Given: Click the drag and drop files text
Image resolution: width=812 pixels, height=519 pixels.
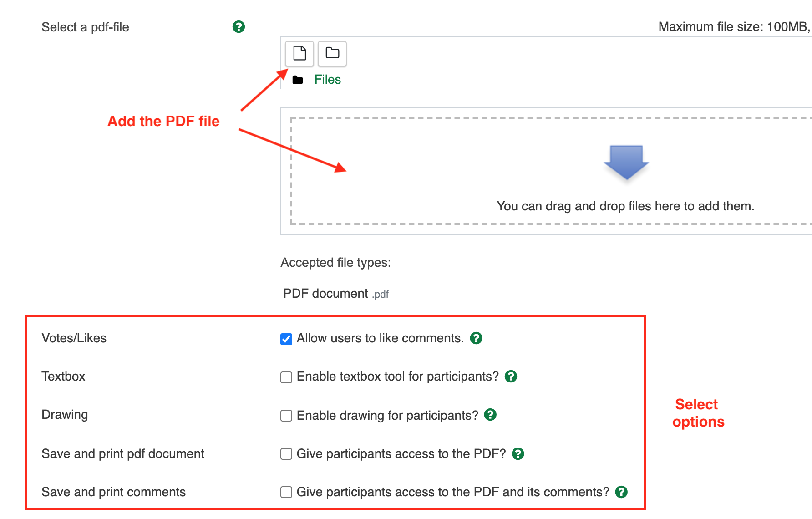Looking at the screenshot, I should (x=625, y=206).
